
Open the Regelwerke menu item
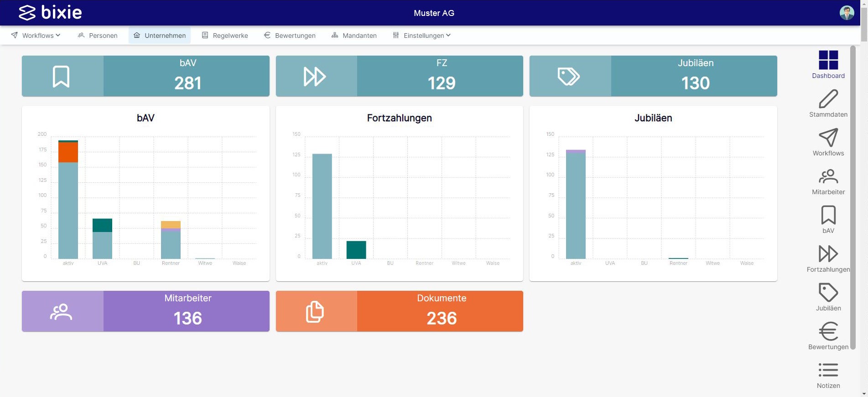(225, 36)
